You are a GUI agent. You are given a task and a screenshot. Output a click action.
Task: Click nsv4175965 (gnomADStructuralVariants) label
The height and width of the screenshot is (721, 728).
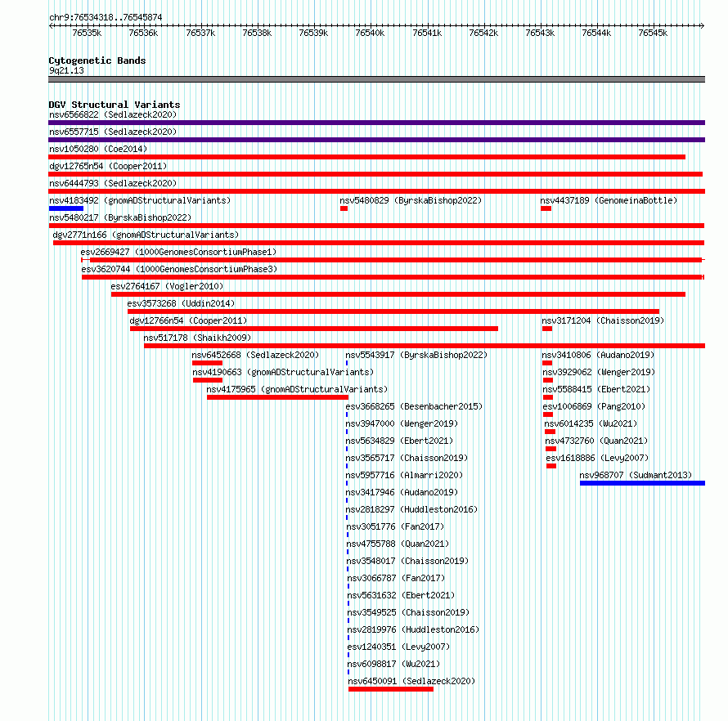click(x=297, y=389)
